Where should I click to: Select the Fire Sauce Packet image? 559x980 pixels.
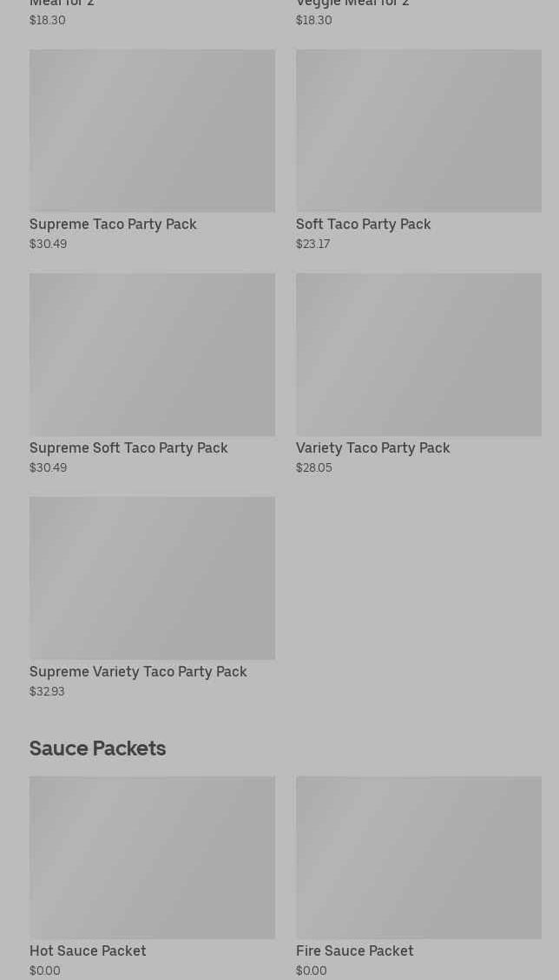pyautogui.click(x=418, y=858)
